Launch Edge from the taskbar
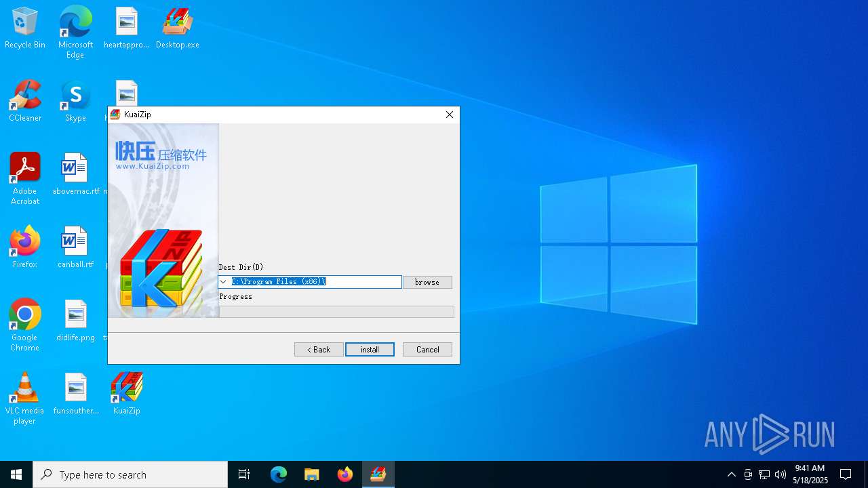Image resolution: width=868 pixels, height=488 pixels. click(279, 474)
